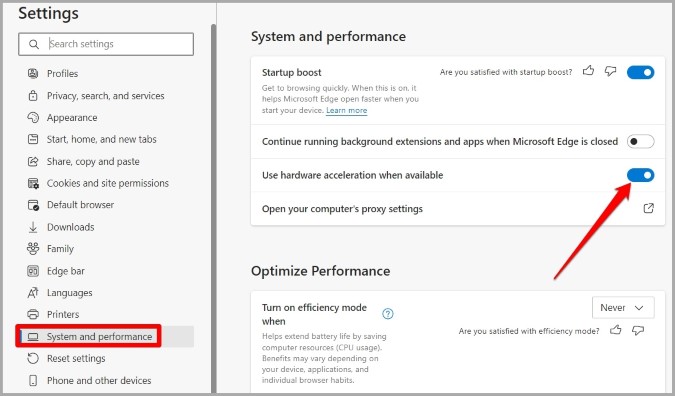675x396 pixels.
Task: Click in the Search settings field
Action: [106, 44]
